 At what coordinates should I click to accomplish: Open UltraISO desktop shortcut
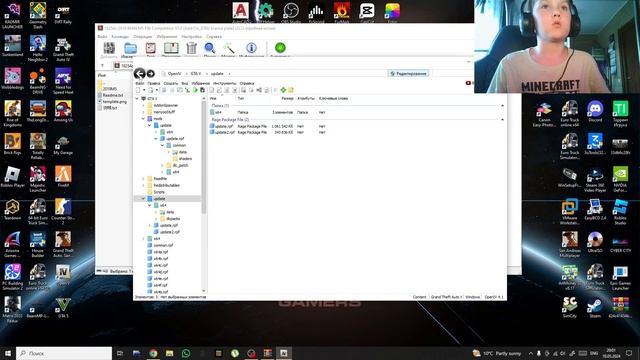tap(595, 242)
